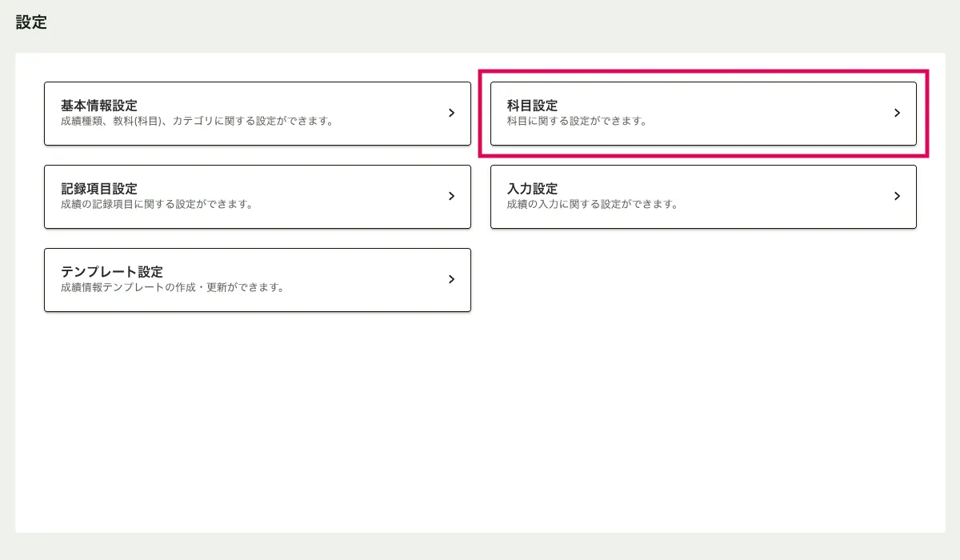Image resolution: width=960 pixels, height=560 pixels.
Task: Click the chevron arrow on テンプレート設定 card
Action: click(x=451, y=279)
